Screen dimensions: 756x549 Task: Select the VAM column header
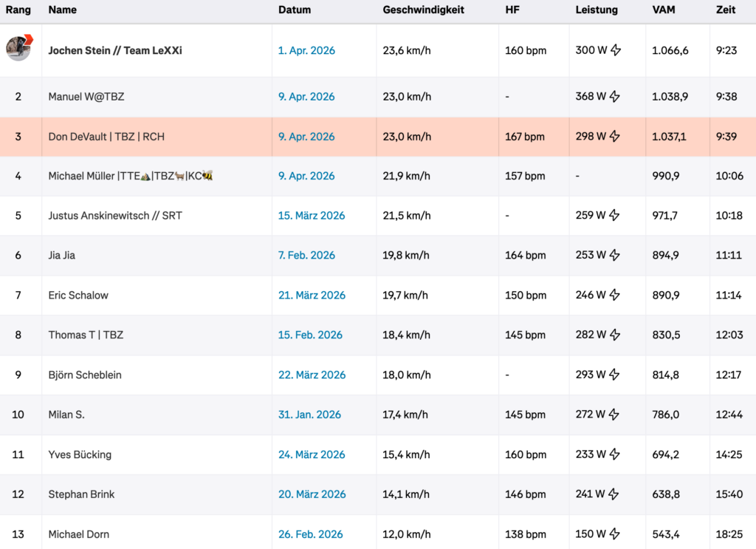tap(664, 10)
